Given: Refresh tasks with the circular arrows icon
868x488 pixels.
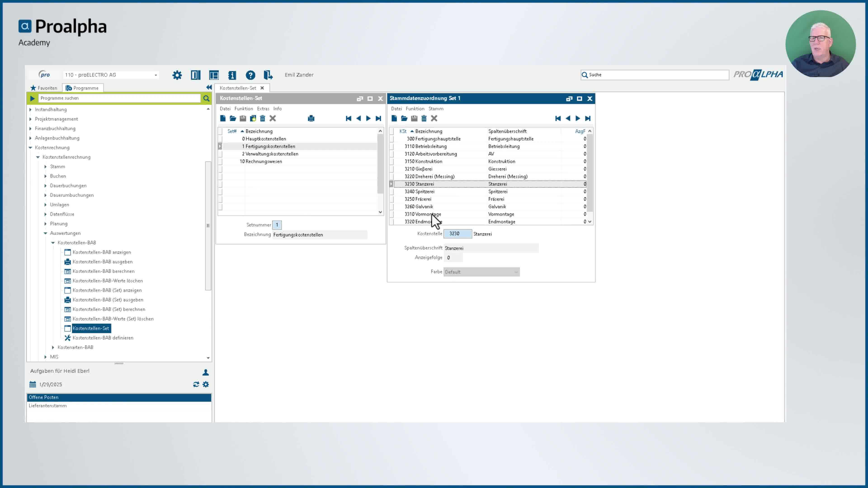Looking at the screenshot, I should pyautogui.click(x=196, y=384).
